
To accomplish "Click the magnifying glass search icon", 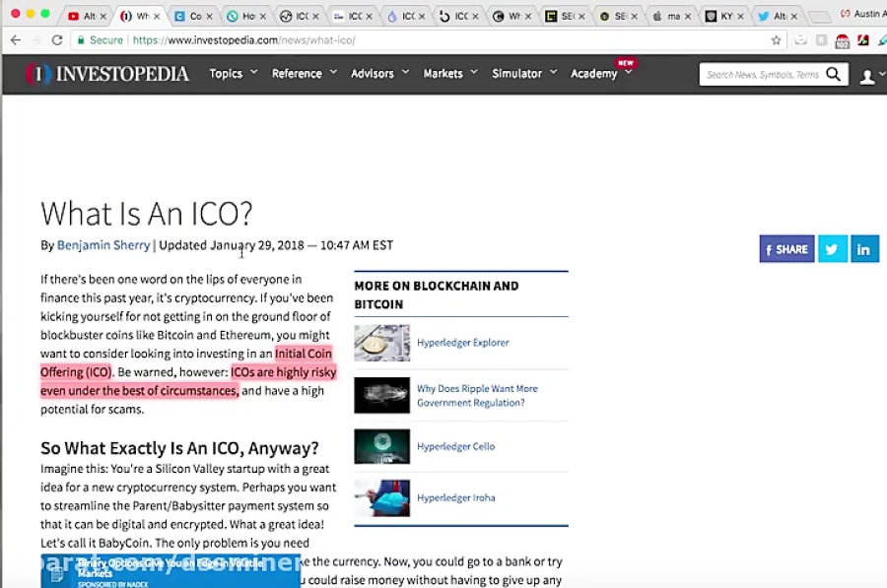I will pyautogui.click(x=833, y=74).
